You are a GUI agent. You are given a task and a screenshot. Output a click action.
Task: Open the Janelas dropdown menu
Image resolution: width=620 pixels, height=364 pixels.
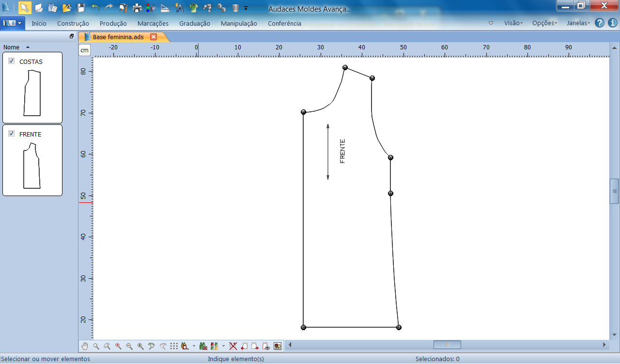pyautogui.click(x=578, y=23)
